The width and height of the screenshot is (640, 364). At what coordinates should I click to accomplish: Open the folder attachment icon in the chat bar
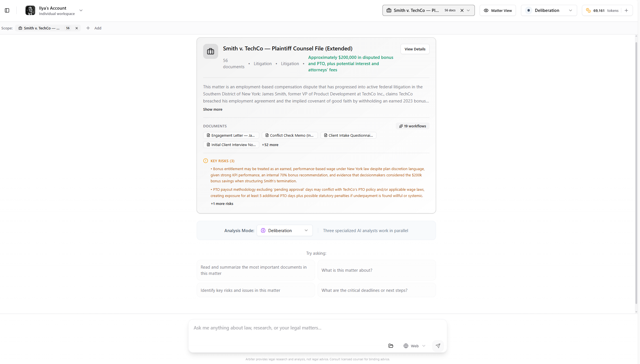[391, 346]
